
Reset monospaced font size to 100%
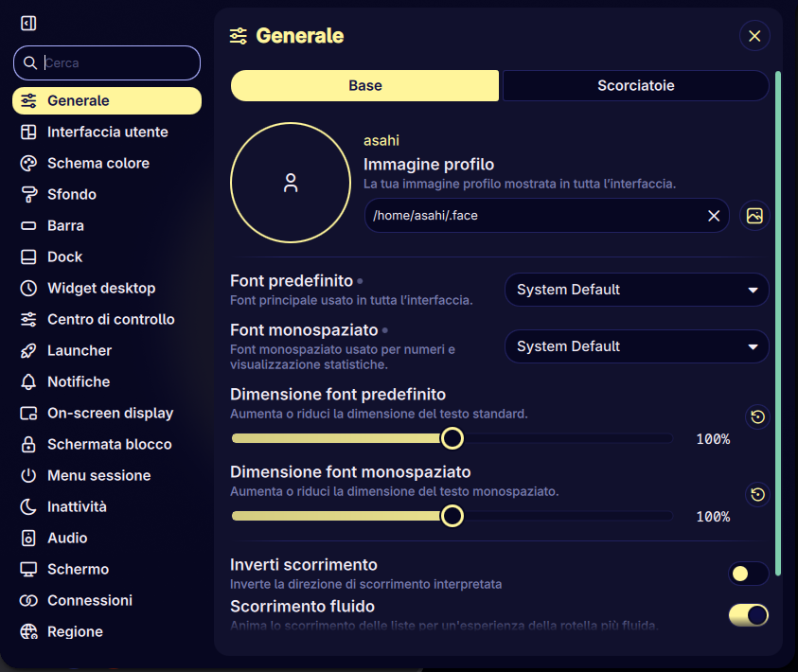757,494
